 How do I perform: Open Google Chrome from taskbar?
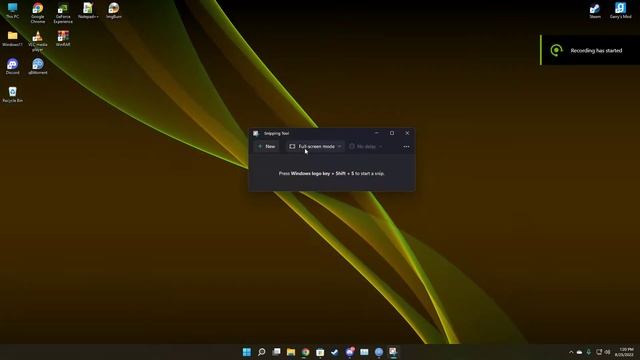coord(305,352)
